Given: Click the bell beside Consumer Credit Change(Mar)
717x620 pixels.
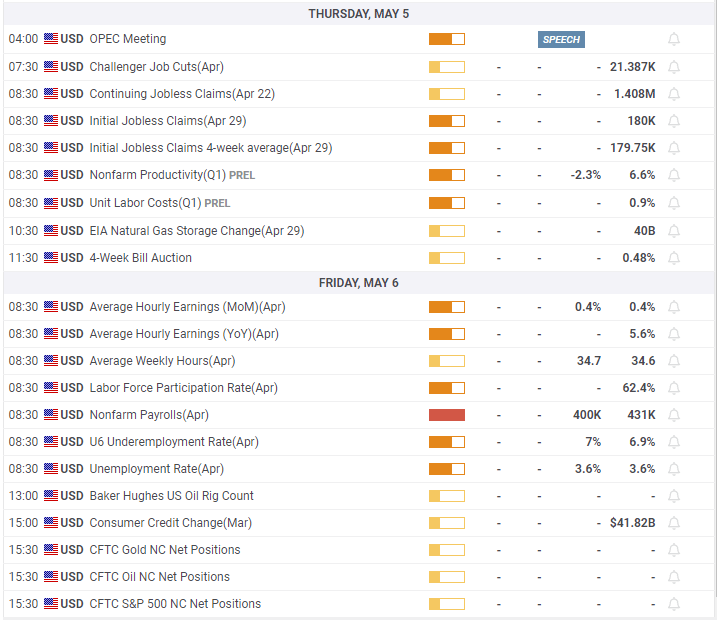Looking at the screenshot, I should pyautogui.click(x=674, y=523).
